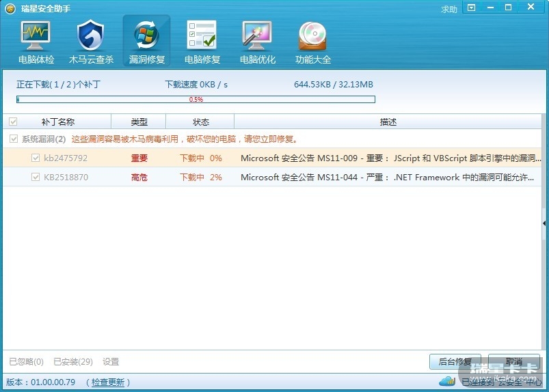
Task: Click the MS11-009 description text
Action: click(391, 158)
